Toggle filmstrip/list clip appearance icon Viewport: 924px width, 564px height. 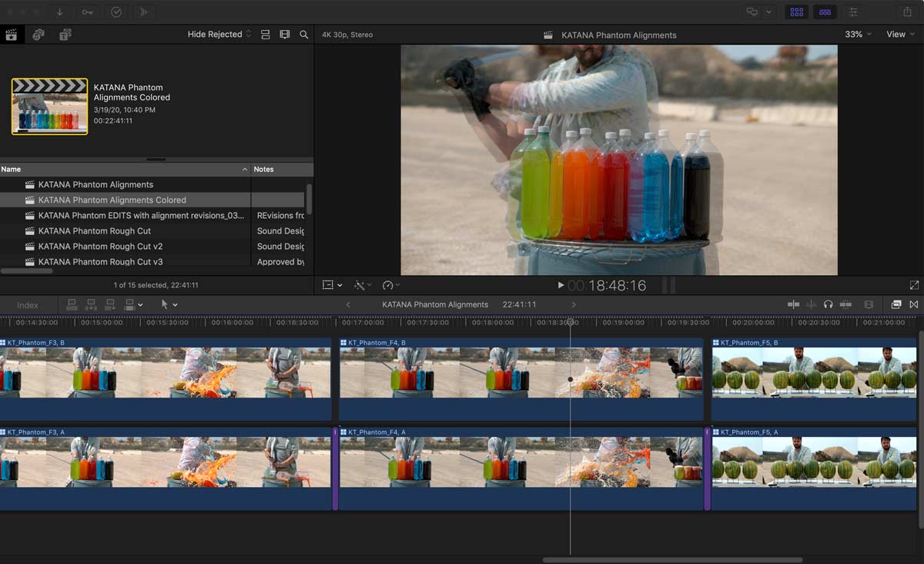click(285, 35)
